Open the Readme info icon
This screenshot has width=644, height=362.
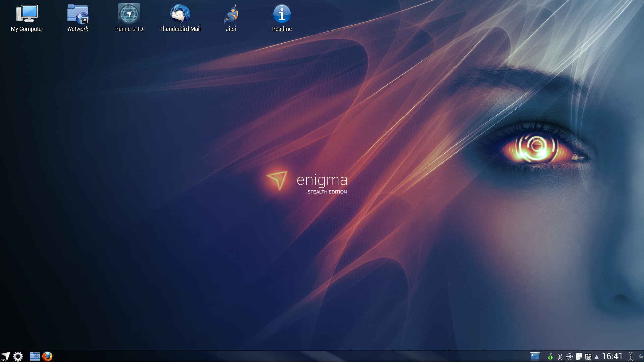[282, 18]
